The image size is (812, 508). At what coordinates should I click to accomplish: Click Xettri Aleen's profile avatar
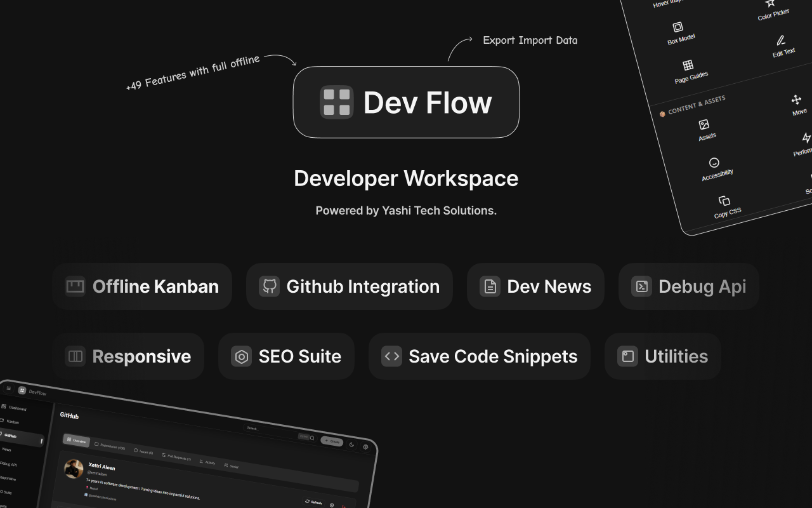(74, 469)
